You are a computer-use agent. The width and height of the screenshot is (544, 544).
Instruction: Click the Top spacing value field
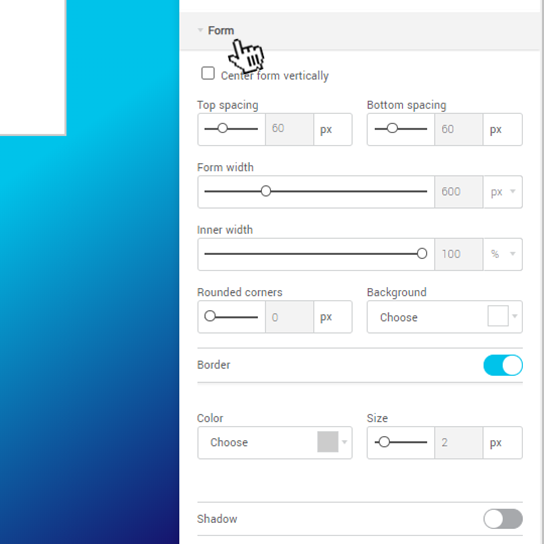pyautogui.click(x=289, y=129)
